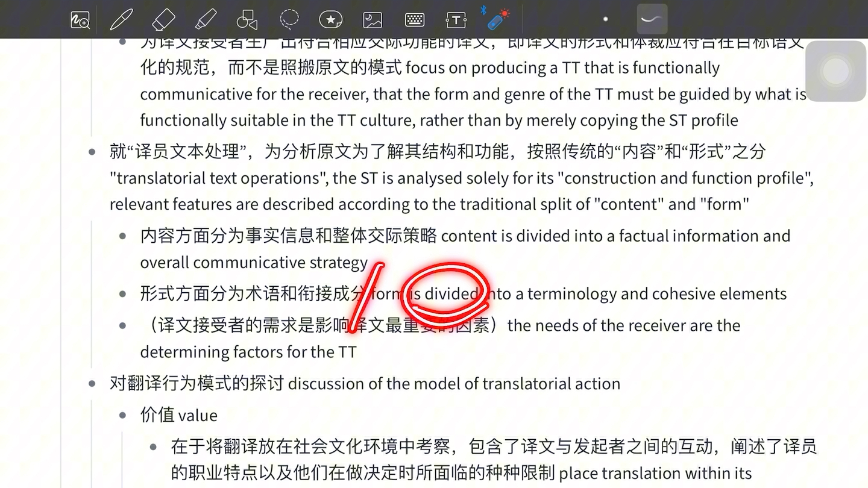Click the text 'determining factors for the TT'
The image size is (868, 488).
[248, 352]
